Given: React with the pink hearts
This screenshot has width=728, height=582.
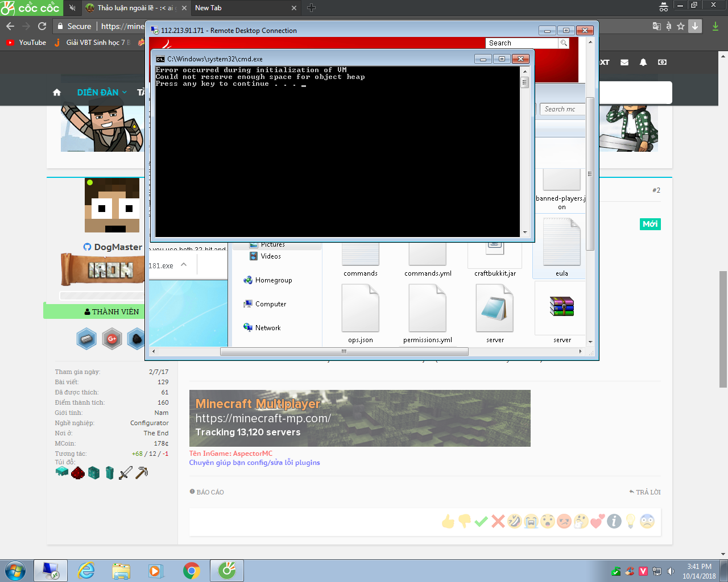Looking at the screenshot, I should (x=597, y=521).
